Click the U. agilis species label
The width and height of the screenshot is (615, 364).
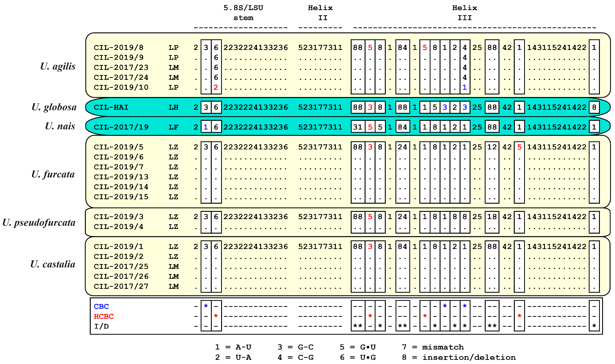(58, 66)
